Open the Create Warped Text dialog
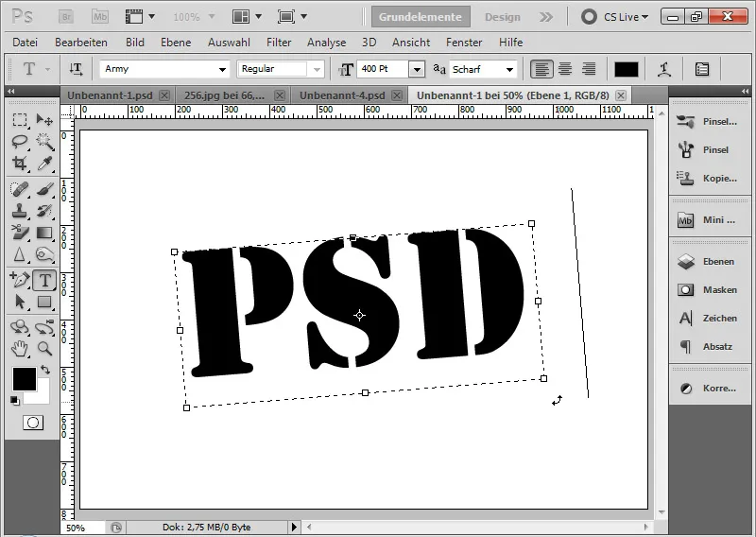Image resolution: width=756 pixels, height=537 pixels. click(x=665, y=69)
